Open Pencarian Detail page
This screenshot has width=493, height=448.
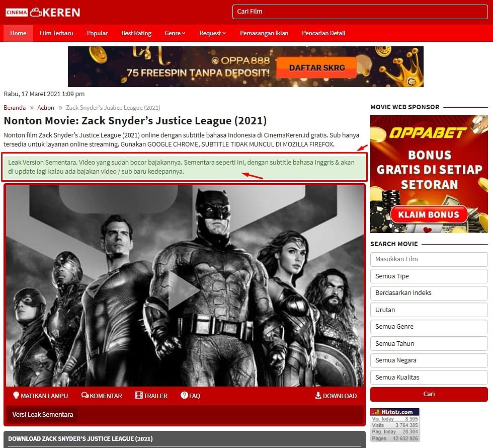(x=323, y=33)
